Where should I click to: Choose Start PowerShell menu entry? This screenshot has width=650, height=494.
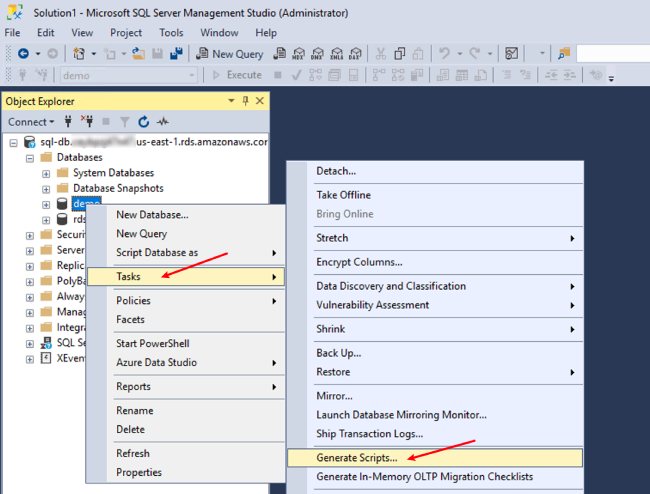click(187, 344)
